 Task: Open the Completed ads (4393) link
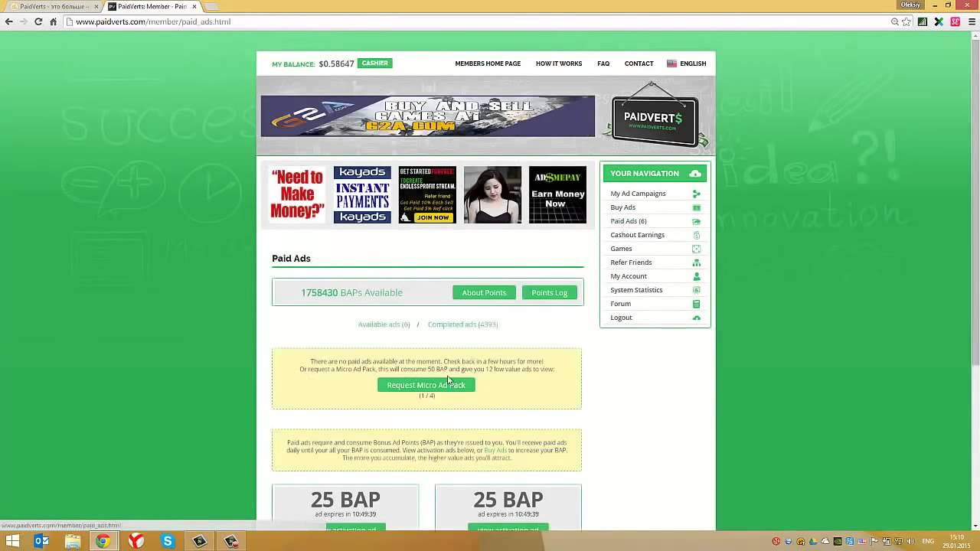(462, 324)
